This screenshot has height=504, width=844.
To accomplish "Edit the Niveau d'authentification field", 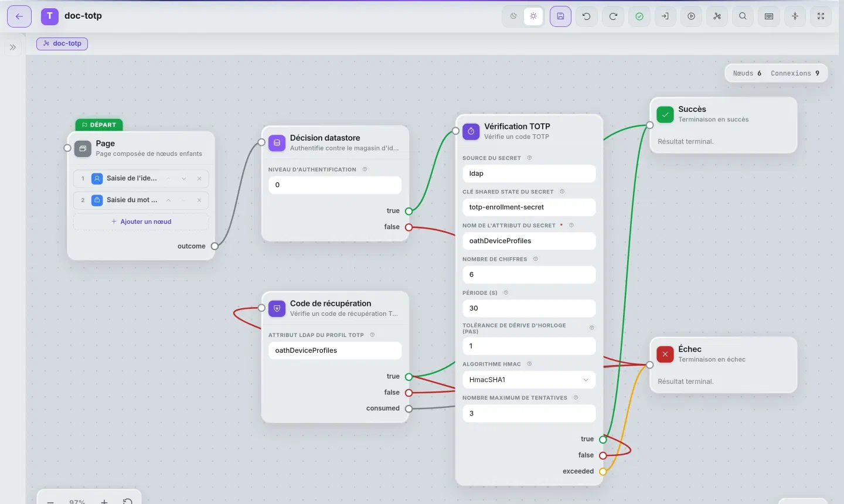I will (x=335, y=185).
